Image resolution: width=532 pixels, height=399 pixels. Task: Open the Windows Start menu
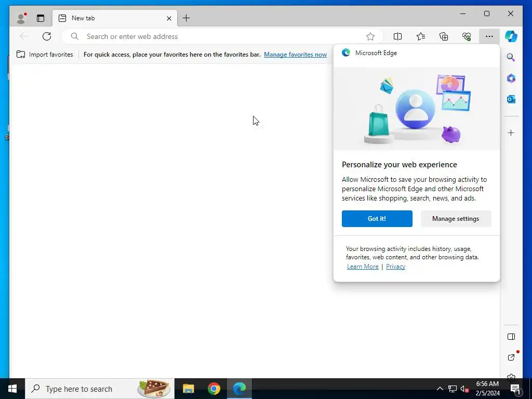pyautogui.click(x=12, y=389)
